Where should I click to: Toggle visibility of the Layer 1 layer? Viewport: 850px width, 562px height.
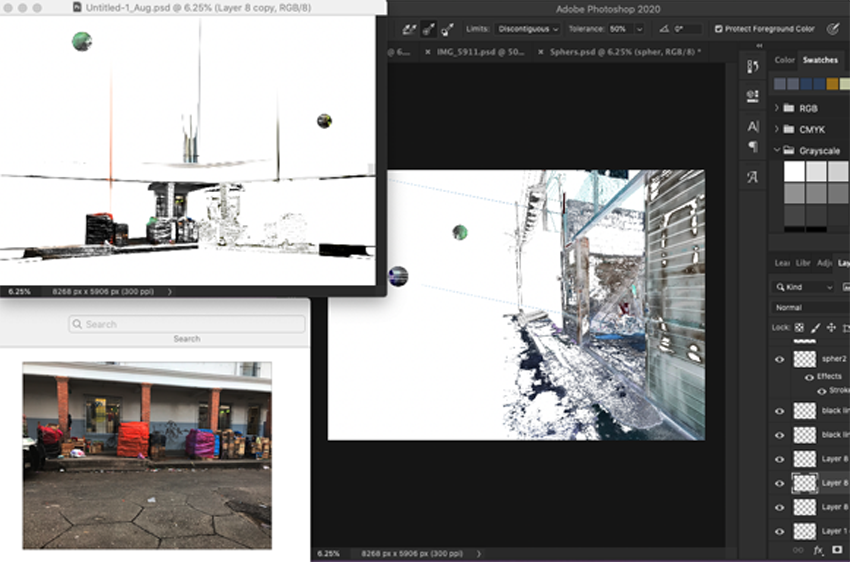click(780, 531)
